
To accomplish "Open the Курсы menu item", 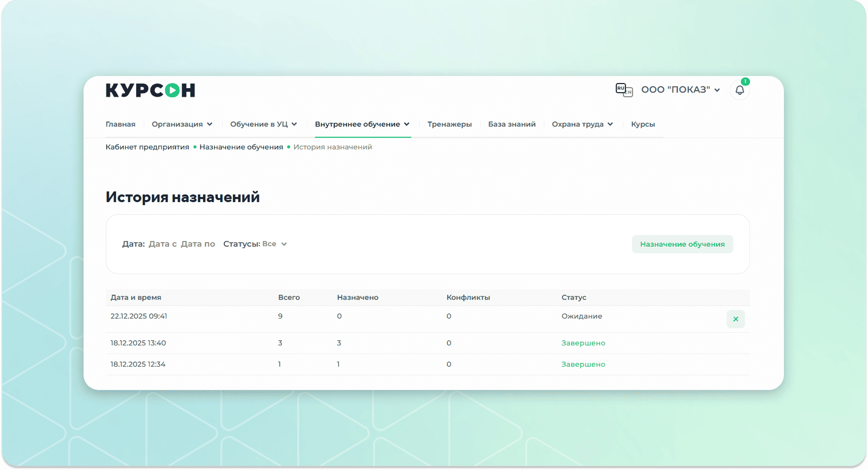I will [643, 124].
